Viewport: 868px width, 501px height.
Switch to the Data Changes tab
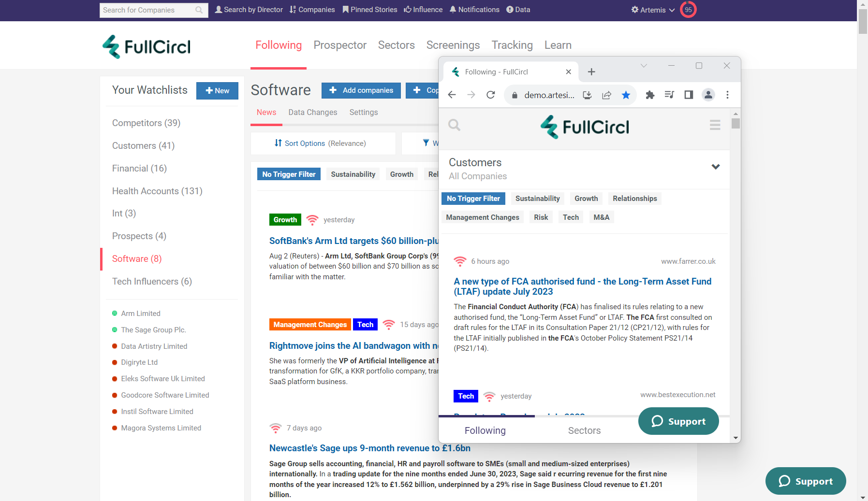tap(313, 112)
